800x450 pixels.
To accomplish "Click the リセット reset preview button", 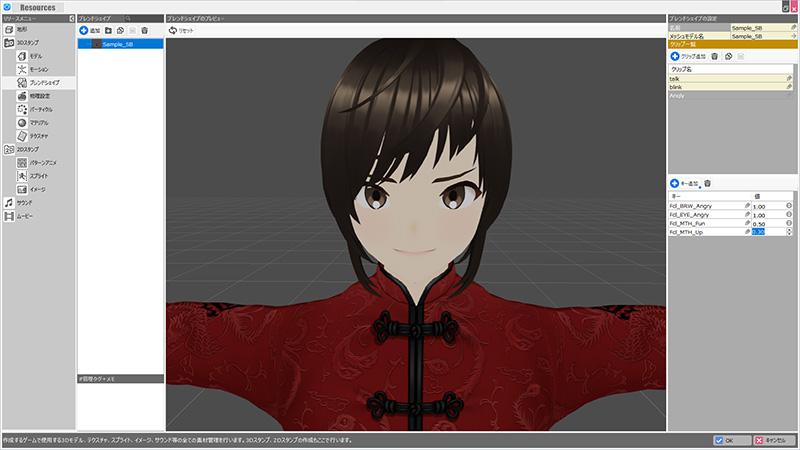I will coord(181,31).
